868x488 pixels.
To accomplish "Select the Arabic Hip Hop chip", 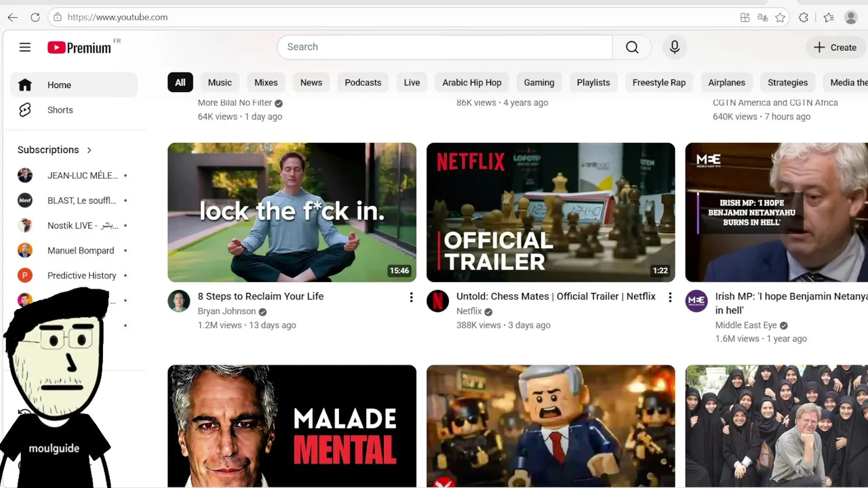I will tap(472, 83).
